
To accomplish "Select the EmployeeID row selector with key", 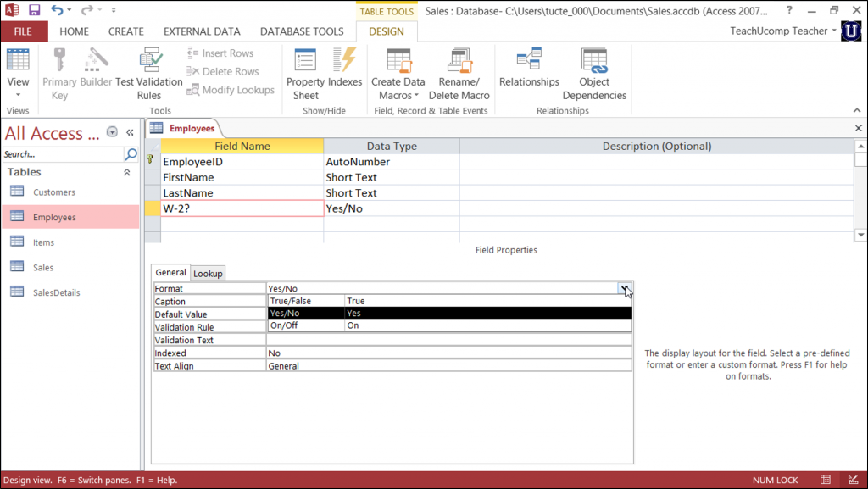I will (x=153, y=162).
